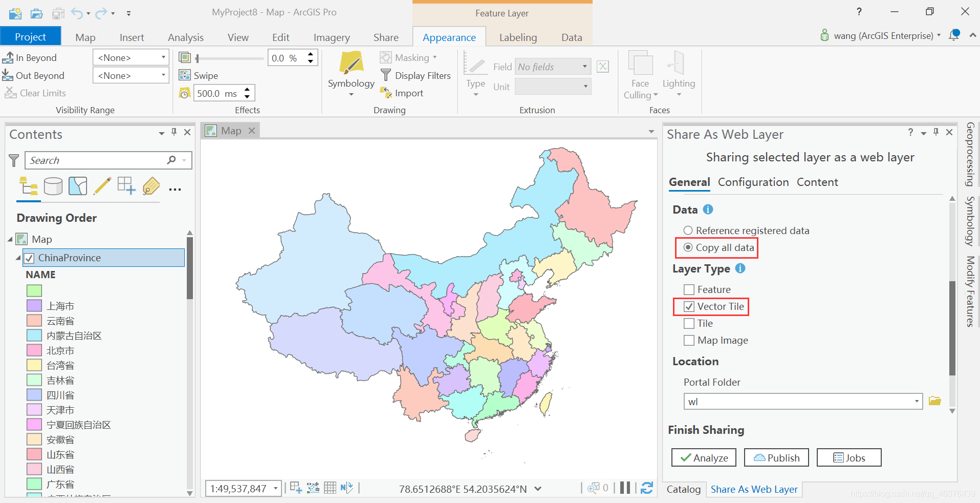Click the 上海市 color swatch

(x=34, y=306)
